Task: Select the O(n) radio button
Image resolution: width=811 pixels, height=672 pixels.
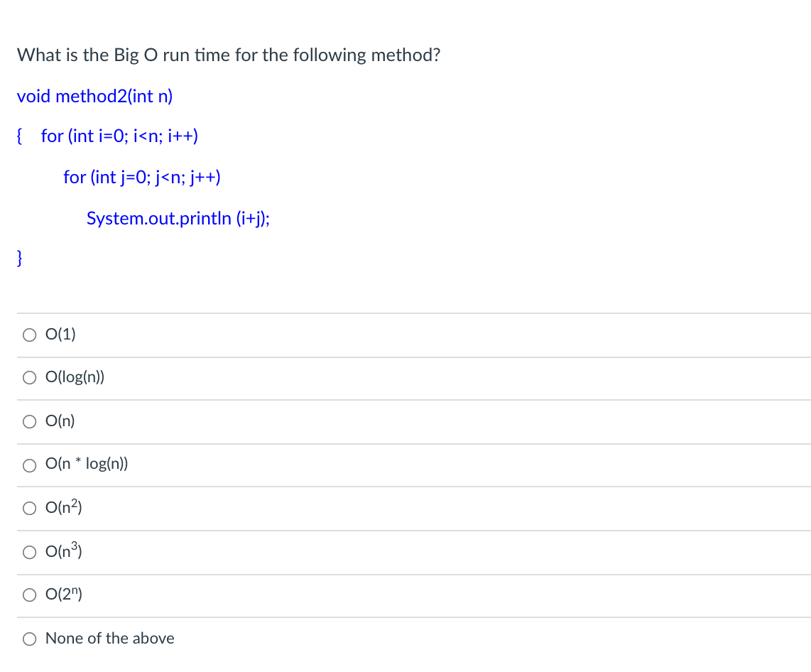Action: [x=30, y=422]
